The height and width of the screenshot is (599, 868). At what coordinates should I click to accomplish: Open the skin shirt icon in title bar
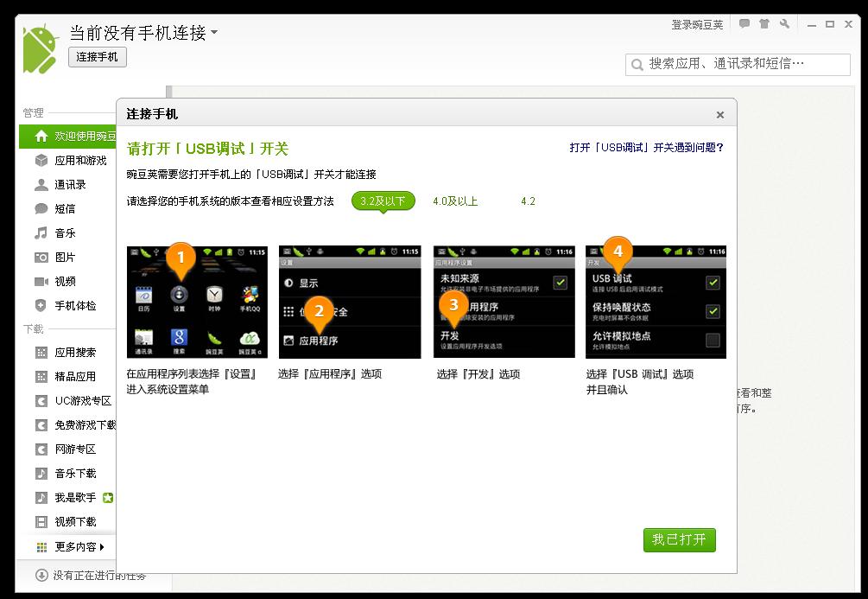764,24
